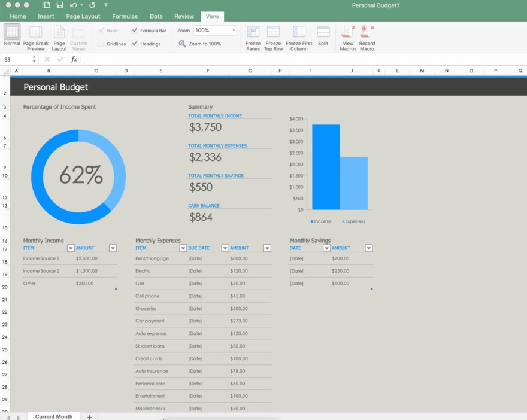The height and width of the screenshot is (420, 527).
Task: Redo the last action
Action: [92, 5]
